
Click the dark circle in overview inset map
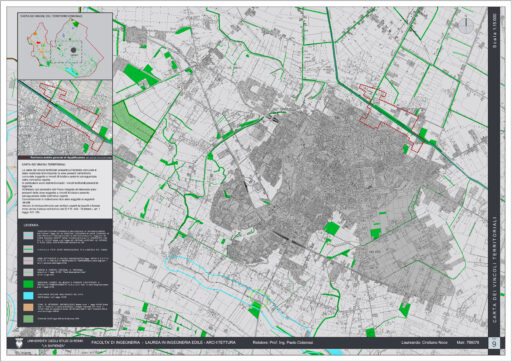(73, 50)
